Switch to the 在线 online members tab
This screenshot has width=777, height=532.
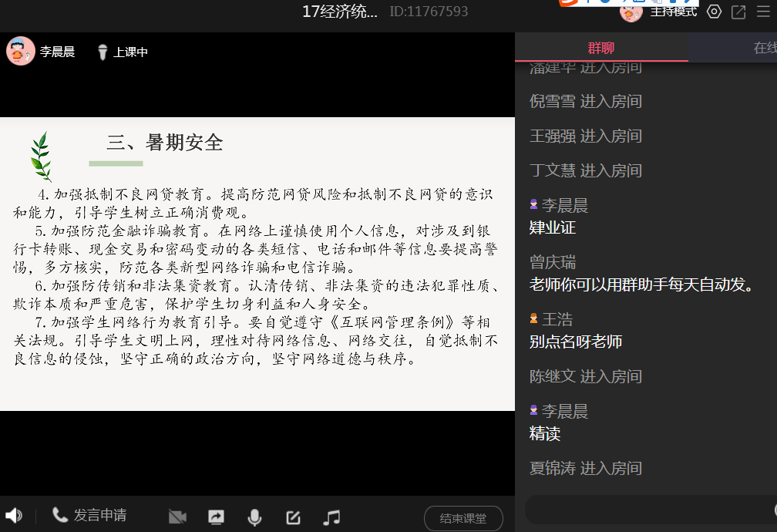[763, 48]
